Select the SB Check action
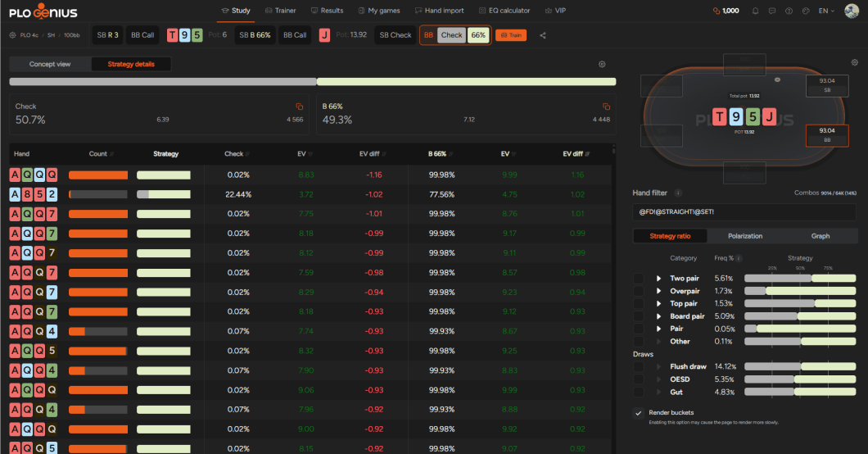The width and height of the screenshot is (868, 454). [x=396, y=35]
